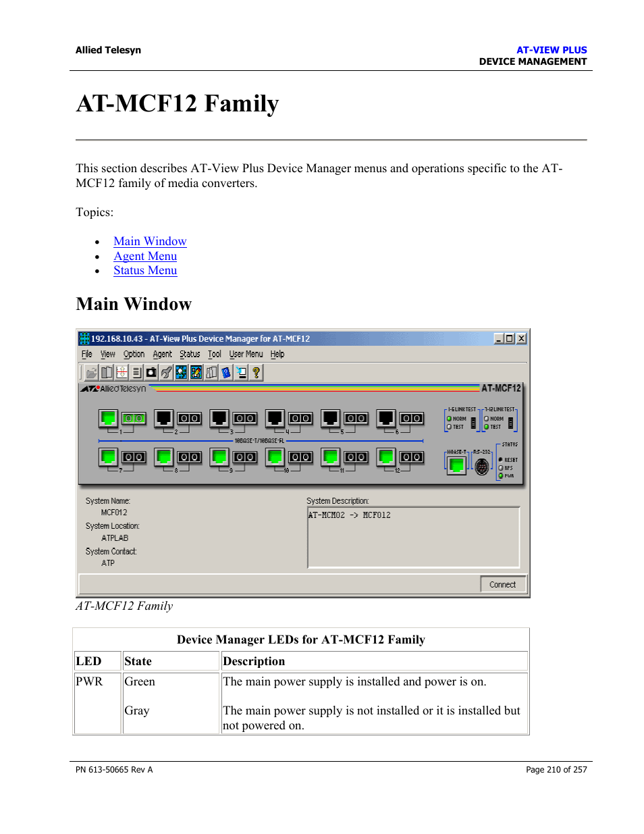Click the text list toolbar icon

(136, 372)
